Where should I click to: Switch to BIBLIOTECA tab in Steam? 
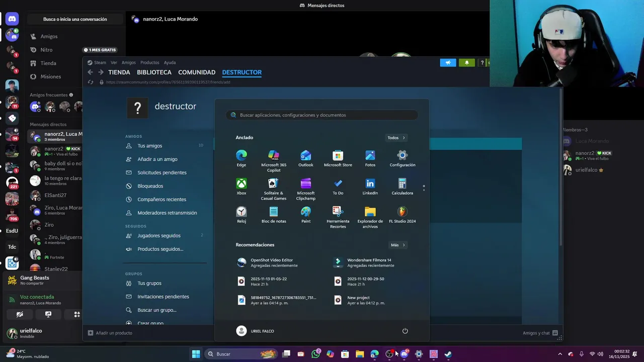[x=154, y=72]
